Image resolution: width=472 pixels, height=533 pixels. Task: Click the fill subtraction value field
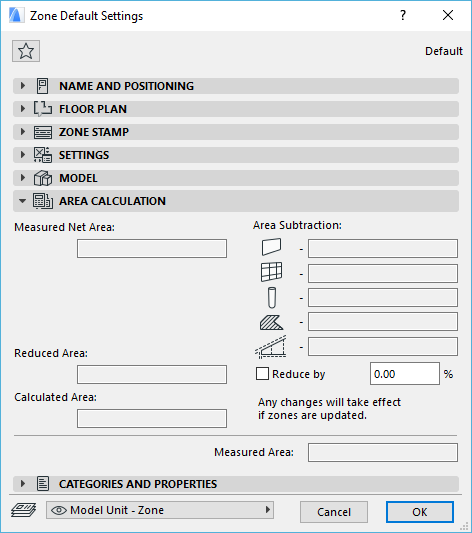[383, 322]
